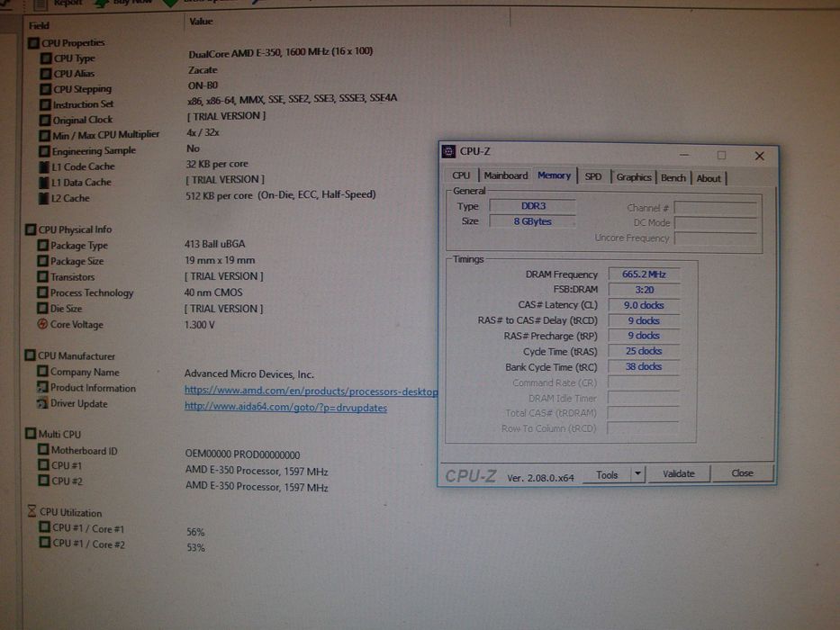Click the icon beside CPU Type

pyautogui.click(x=47, y=58)
